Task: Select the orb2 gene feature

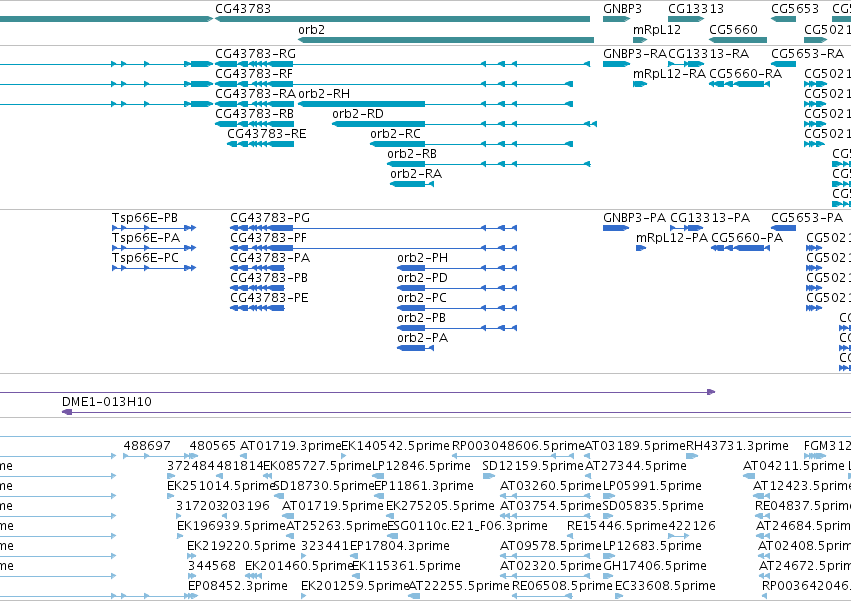Action: coord(446,40)
